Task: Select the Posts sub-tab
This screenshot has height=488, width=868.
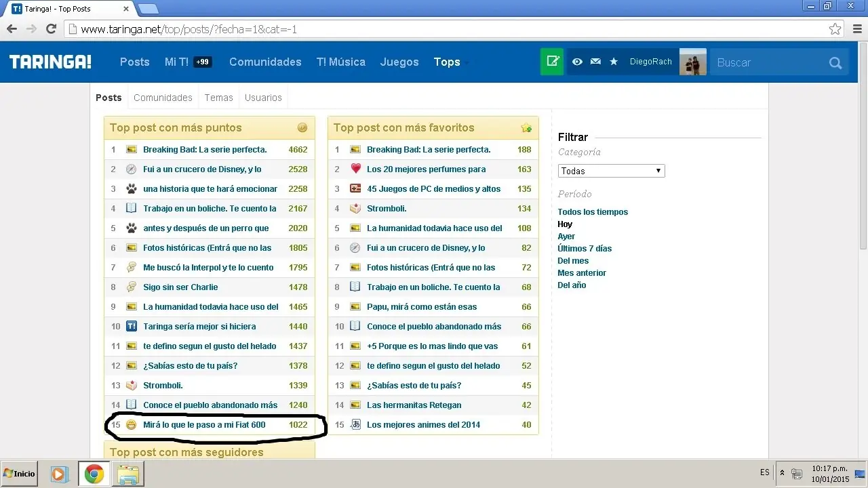Action: [x=108, y=98]
